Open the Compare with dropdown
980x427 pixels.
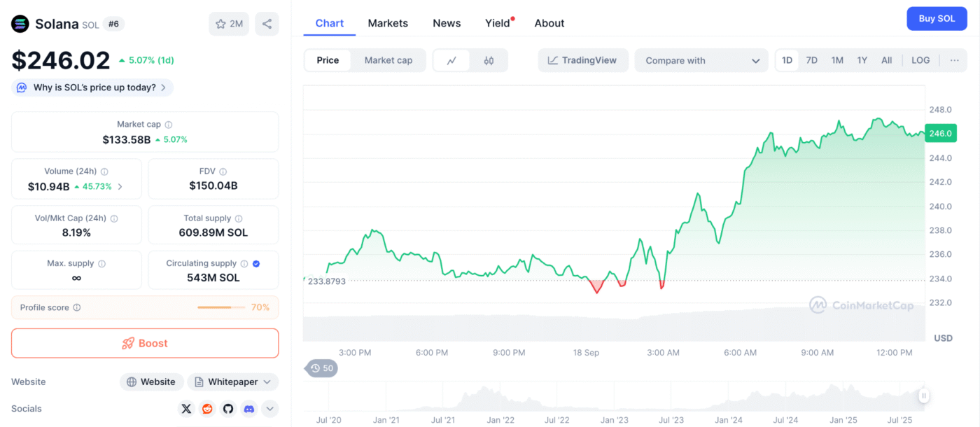701,61
